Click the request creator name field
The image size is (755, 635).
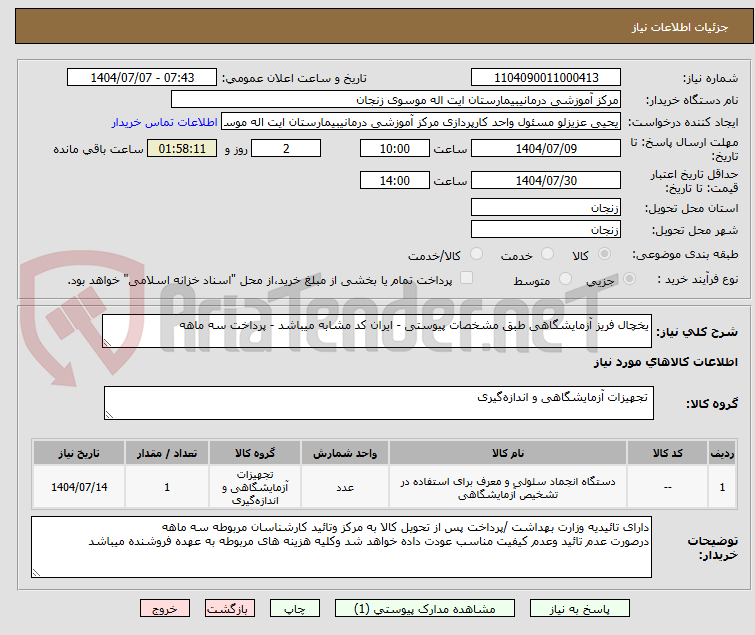pyautogui.click(x=421, y=122)
